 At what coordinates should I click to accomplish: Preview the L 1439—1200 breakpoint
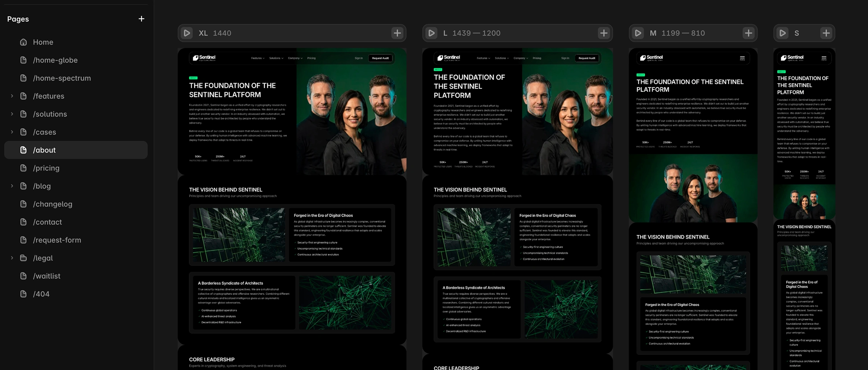pyautogui.click(x=431, y=33)
